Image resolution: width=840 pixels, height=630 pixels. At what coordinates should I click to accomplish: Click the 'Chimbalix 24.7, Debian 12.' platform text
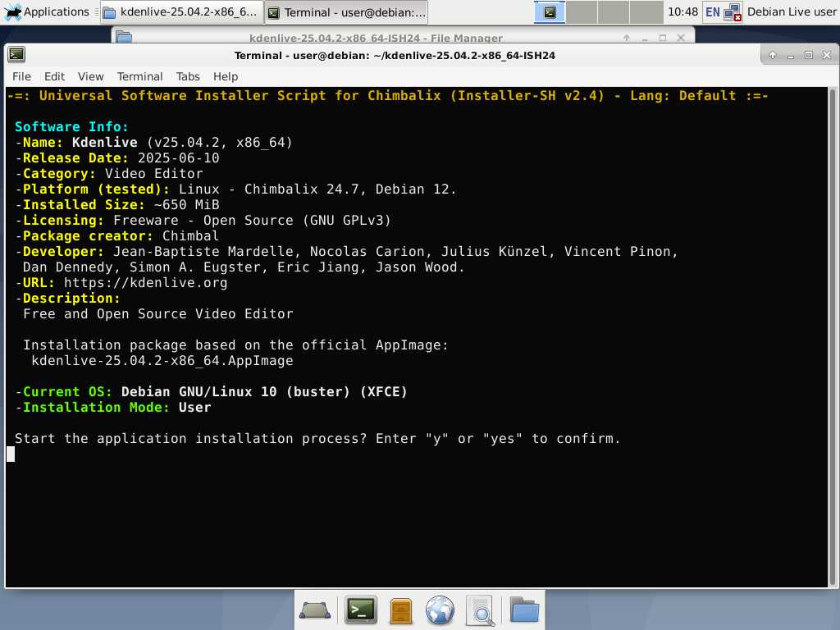coord(350,189)
